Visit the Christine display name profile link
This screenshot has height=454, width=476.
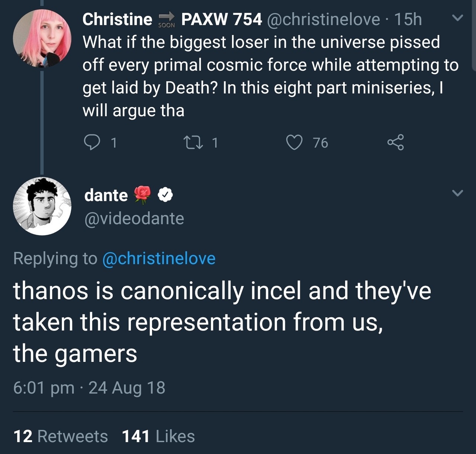pos(117,19)
